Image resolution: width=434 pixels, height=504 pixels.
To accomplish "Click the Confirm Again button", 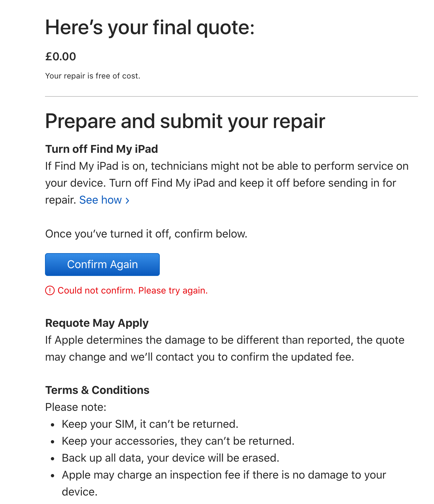I will pos(102,265).
